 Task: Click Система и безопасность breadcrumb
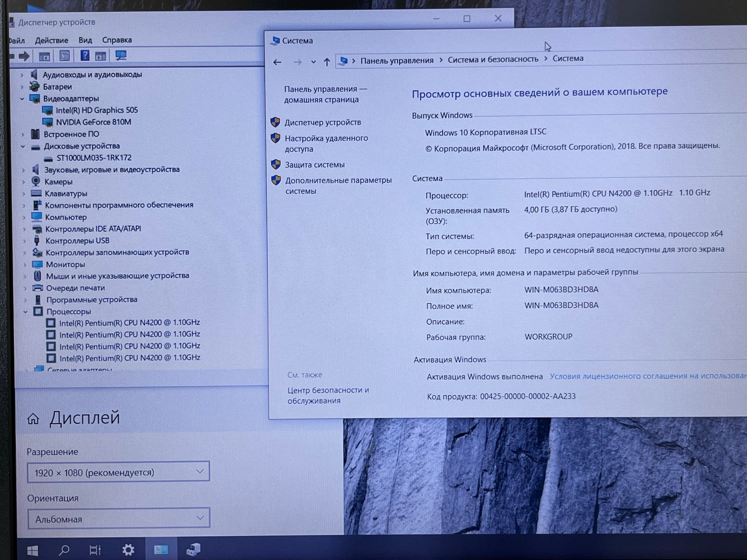coord(493,59)
